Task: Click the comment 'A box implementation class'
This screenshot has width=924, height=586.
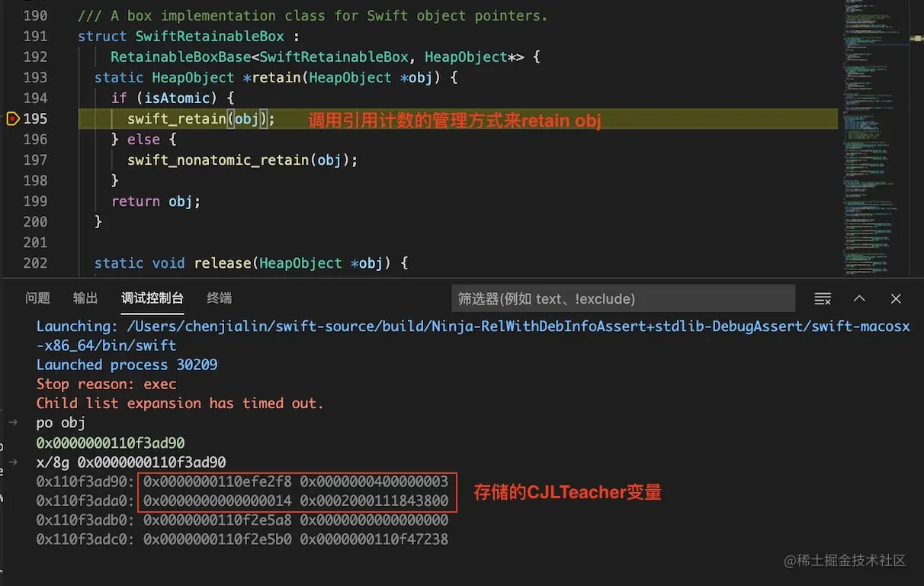Action: [x=313, y=15]
